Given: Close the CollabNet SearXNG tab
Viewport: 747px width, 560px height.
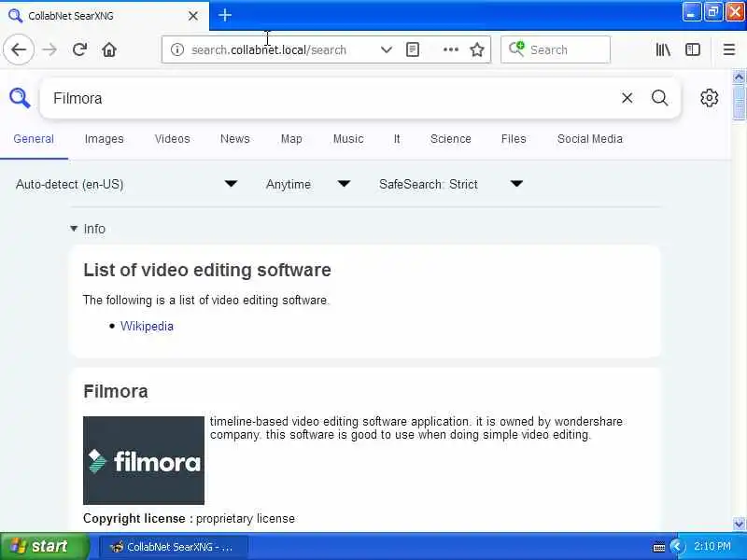Looking at the screenshot, I should pos(193,16).
